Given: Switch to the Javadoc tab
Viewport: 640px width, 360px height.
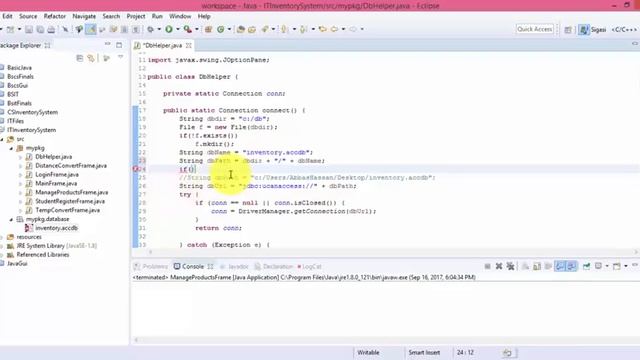Looking at the screenshot, I should point(234,267).
